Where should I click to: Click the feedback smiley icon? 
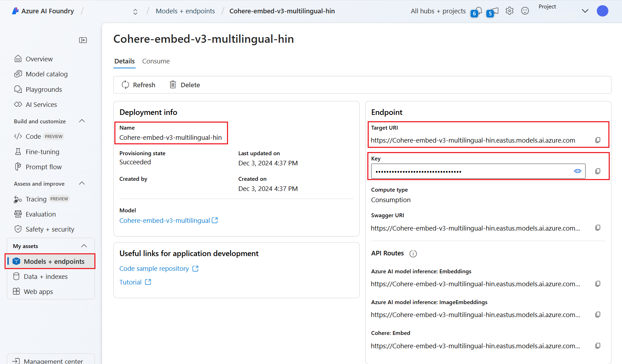pos(525,11)
